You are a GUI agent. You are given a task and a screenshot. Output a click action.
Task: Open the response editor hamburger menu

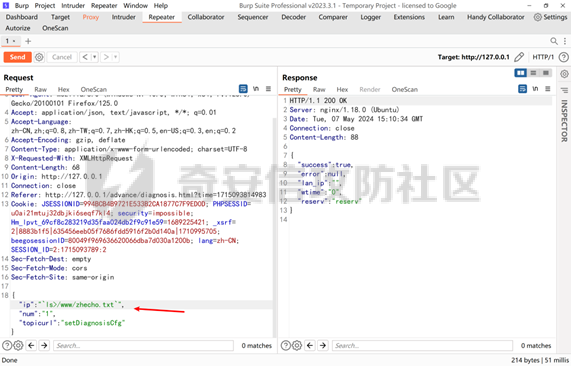tap(548, 89)
